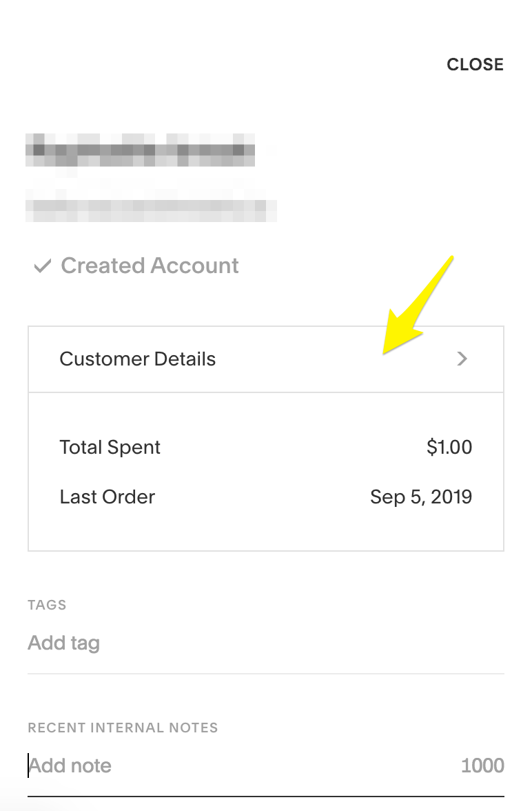Focus the Add tag field
Image resolution: width=532 pixels, height=811 pixels.
pyautogui.click(x=207, y=643)
